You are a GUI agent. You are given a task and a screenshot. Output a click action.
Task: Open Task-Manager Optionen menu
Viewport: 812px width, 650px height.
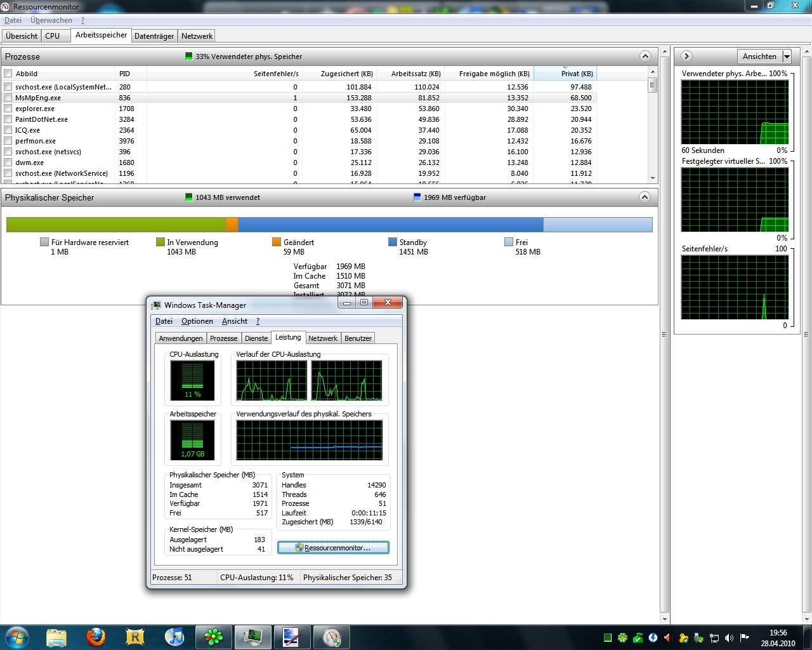pyautogui.click(x=197, y=321)
